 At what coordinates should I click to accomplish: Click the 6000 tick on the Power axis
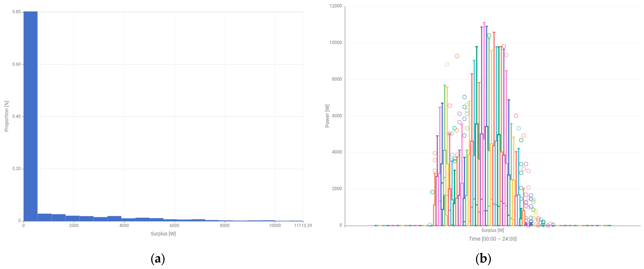click(x=337, y=116)
